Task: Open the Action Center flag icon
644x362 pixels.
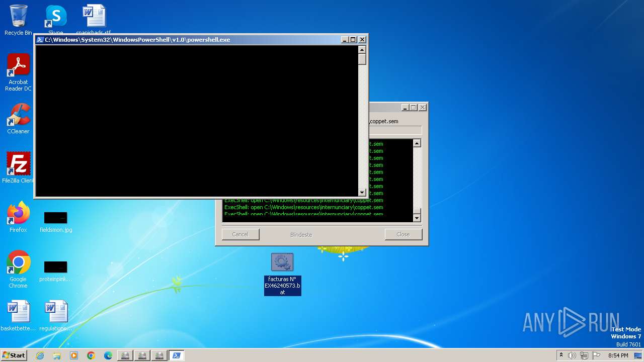Action: (596, 355)
